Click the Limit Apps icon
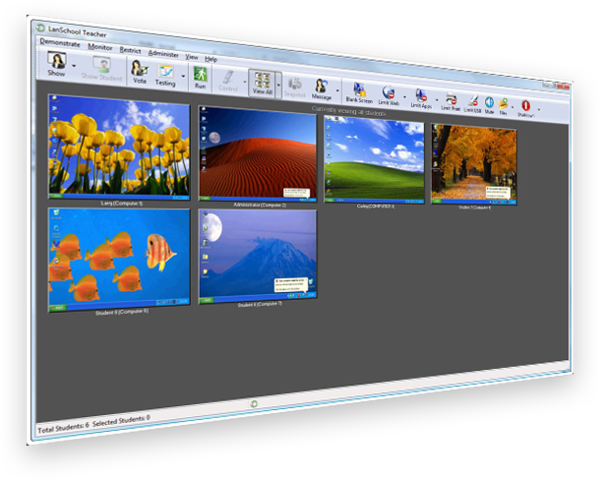 pyautogui.click(x=421, y=96)
